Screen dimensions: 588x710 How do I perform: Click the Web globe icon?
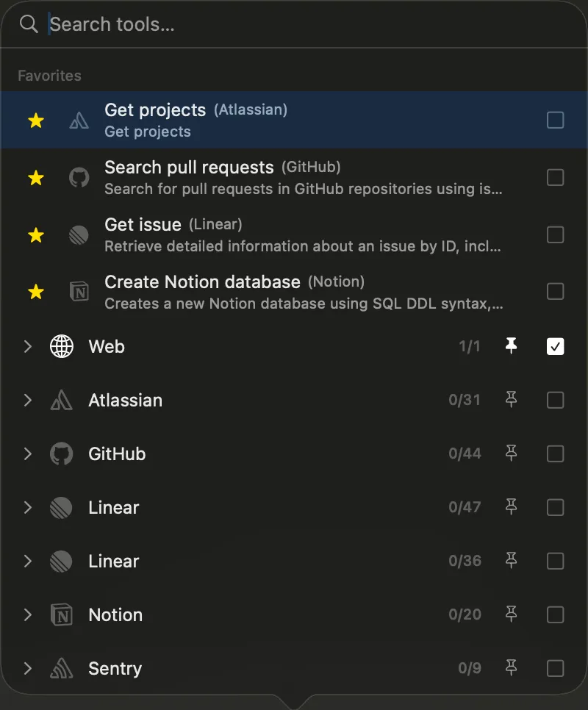coord(62,346)
